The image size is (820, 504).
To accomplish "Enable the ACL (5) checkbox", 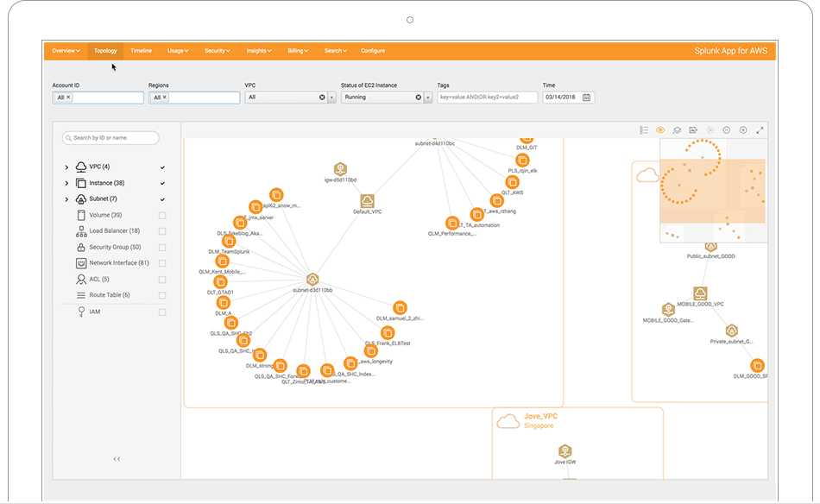I will coord(162,280).
